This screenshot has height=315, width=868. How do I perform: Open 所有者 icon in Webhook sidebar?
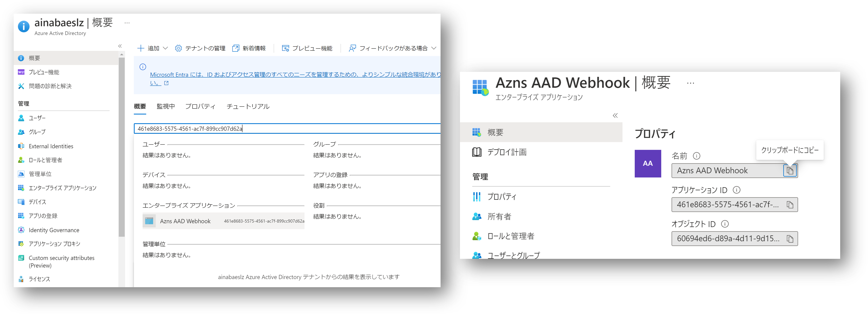[477, 217]
